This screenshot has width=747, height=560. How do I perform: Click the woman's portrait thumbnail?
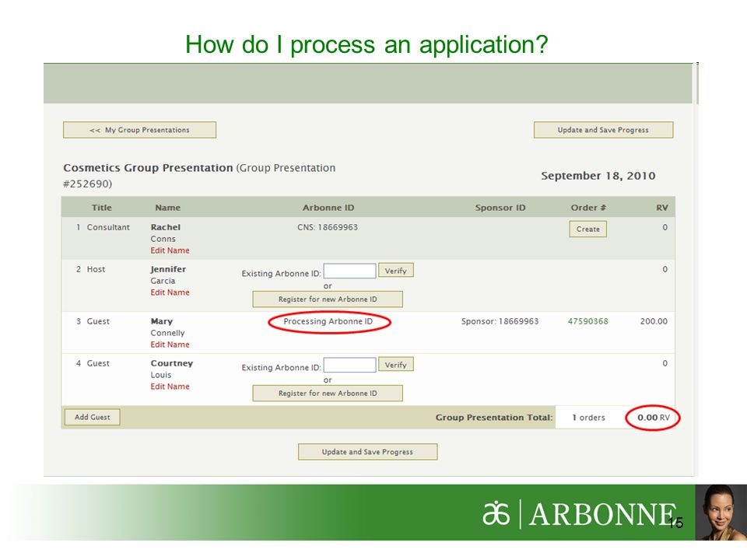coord(721,513)
